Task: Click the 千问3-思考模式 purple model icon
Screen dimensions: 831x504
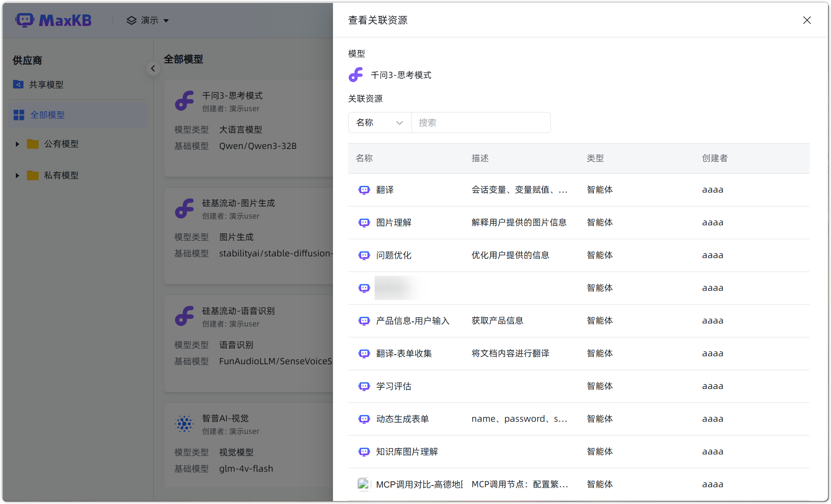Action: coord(185,101)
